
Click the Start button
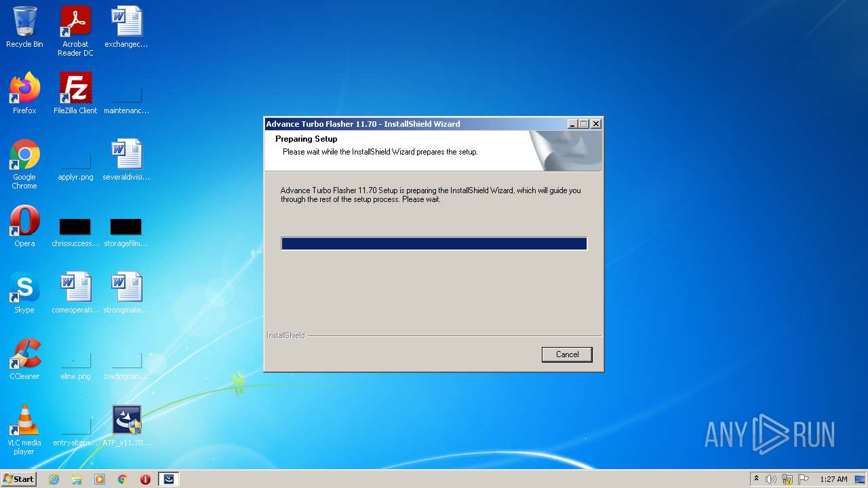tap(18, 479)
